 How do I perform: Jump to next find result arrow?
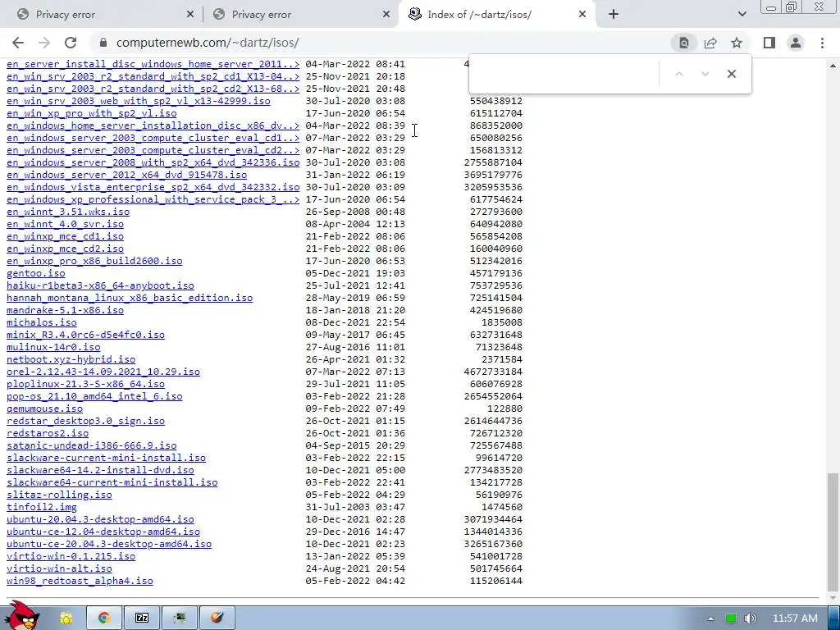click(705, 74)
